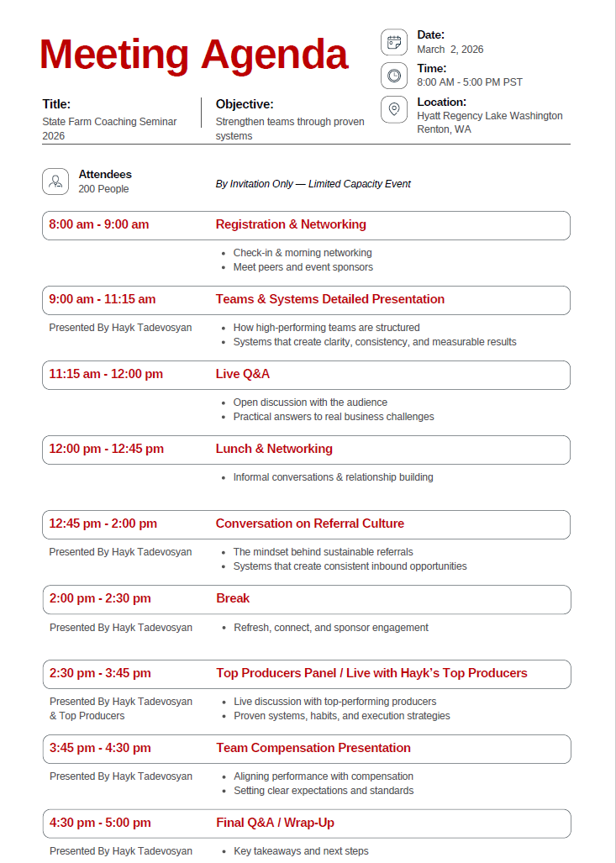Click State Farm Coaching Seminar 2026 title text
Viewport: 616px width, 863px height.
109,129
